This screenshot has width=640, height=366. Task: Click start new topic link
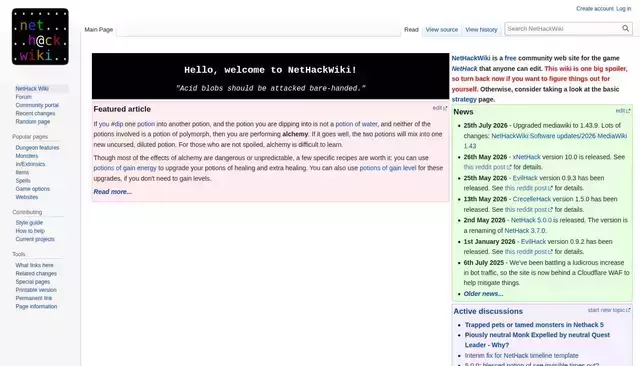(609, 310)
